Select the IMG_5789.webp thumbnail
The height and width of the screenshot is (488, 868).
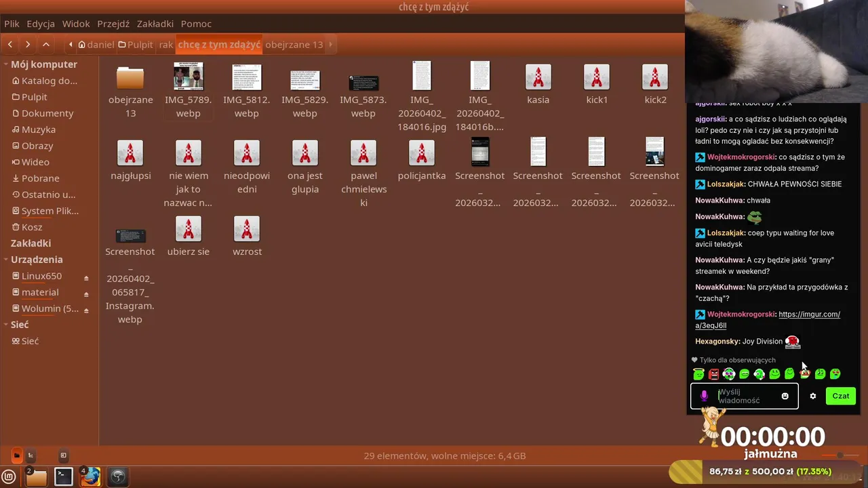pyautogui.click(x=189, y=77)
